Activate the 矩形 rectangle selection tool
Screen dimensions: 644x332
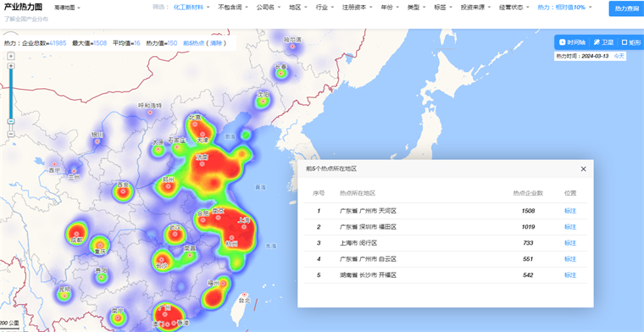(x=631, y=42)
